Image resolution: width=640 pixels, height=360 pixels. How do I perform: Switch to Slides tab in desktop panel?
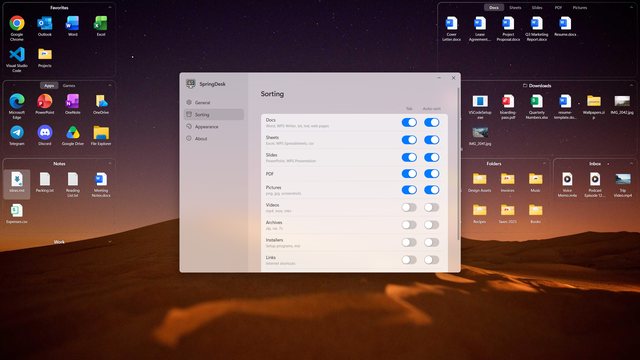point(537,7)
